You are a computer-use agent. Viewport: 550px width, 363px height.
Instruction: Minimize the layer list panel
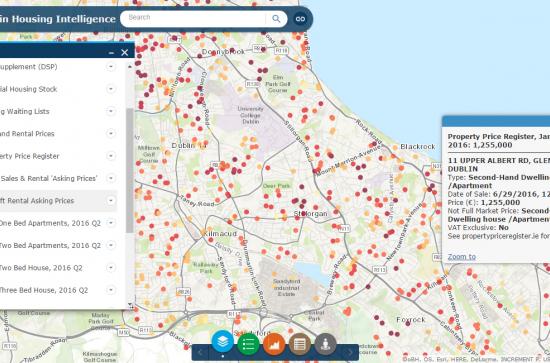click(x=112, y=53)
